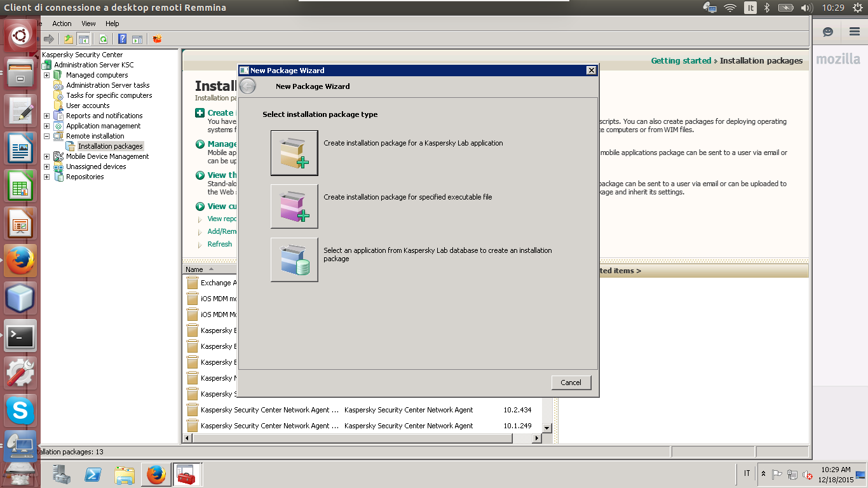Select Managed computers tree item

click(x=97, y=75)
